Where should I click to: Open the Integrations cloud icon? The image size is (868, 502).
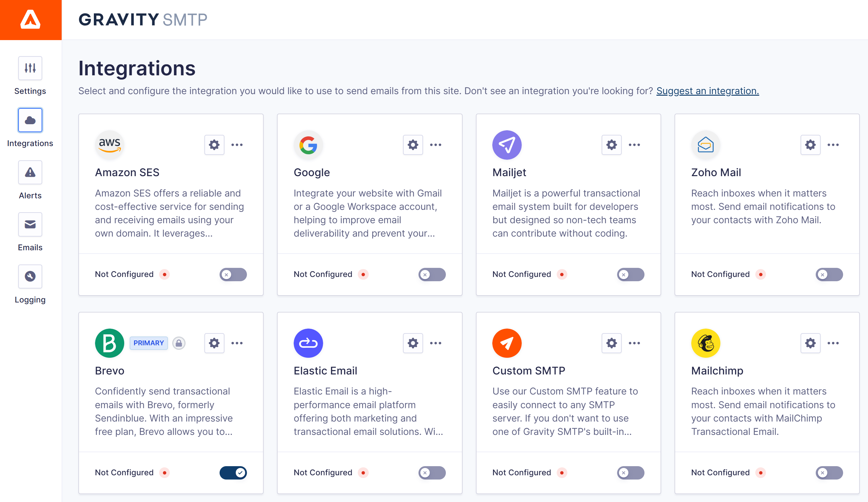(30, 120)
